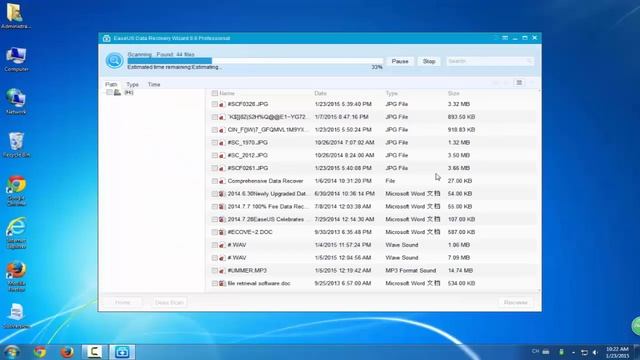
Task: Tick checkbox for #SCF0261.JPG
Action: click(x=214, y=168)
